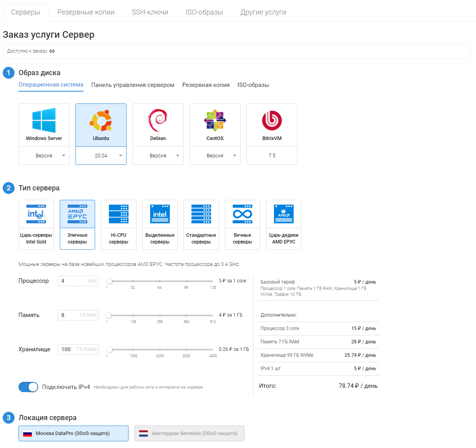The image size is (476, 448).
Task: Switch to the Резервные копии tab
Action: tap(86, 12)
